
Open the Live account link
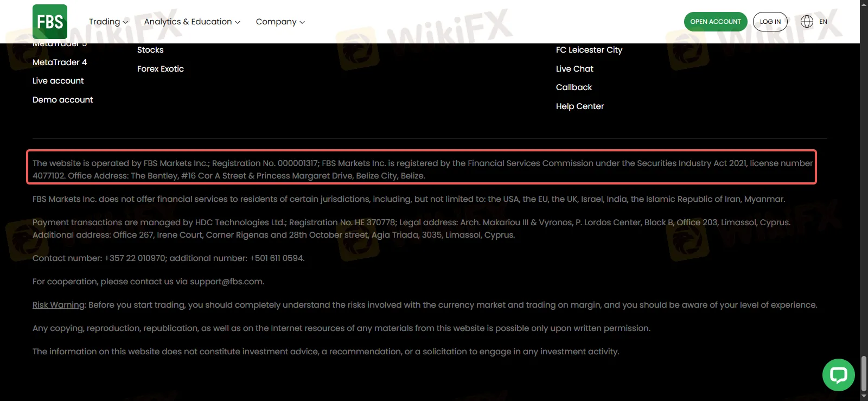point(58,81)
